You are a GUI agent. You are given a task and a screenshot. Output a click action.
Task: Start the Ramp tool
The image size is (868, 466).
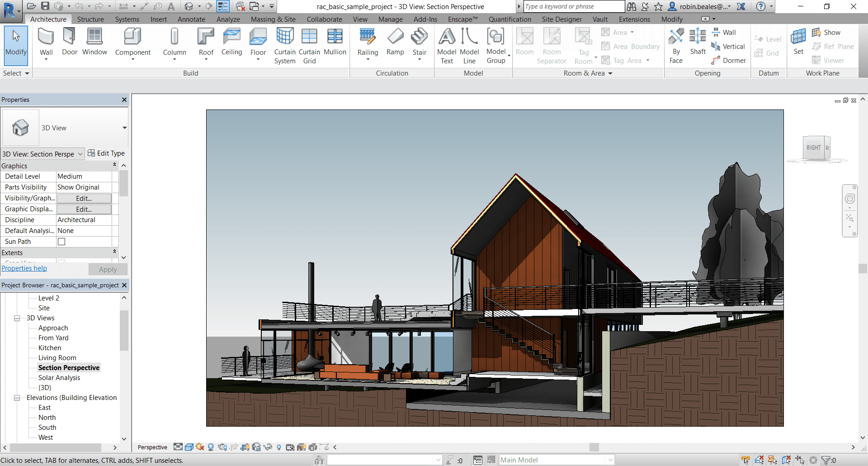[x=395, y=41]
